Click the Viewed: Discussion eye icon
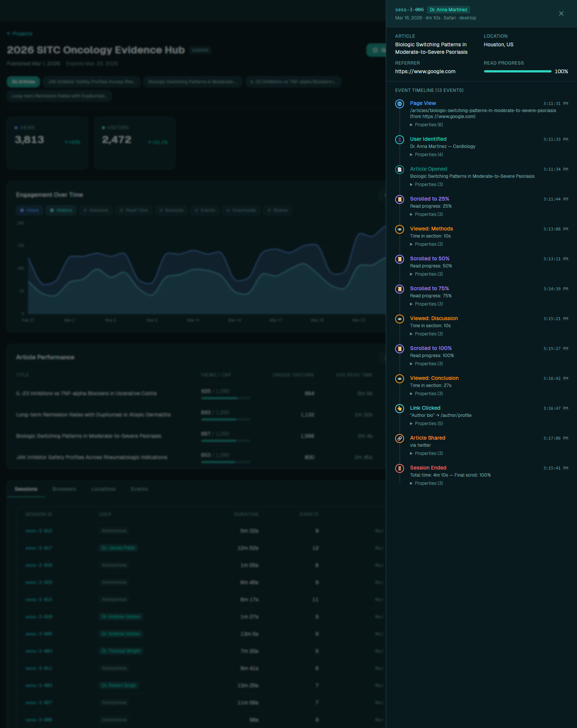577x728 pixels. (x=400, y=319)
